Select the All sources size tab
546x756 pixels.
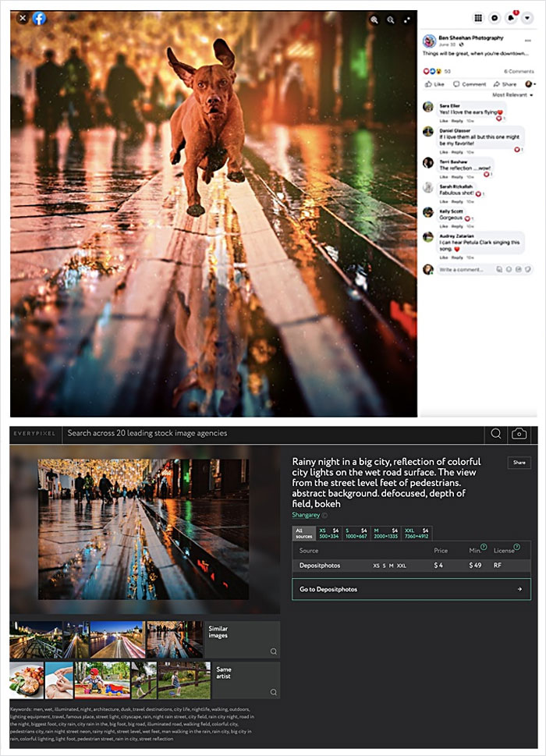click(x=303, y=534)
